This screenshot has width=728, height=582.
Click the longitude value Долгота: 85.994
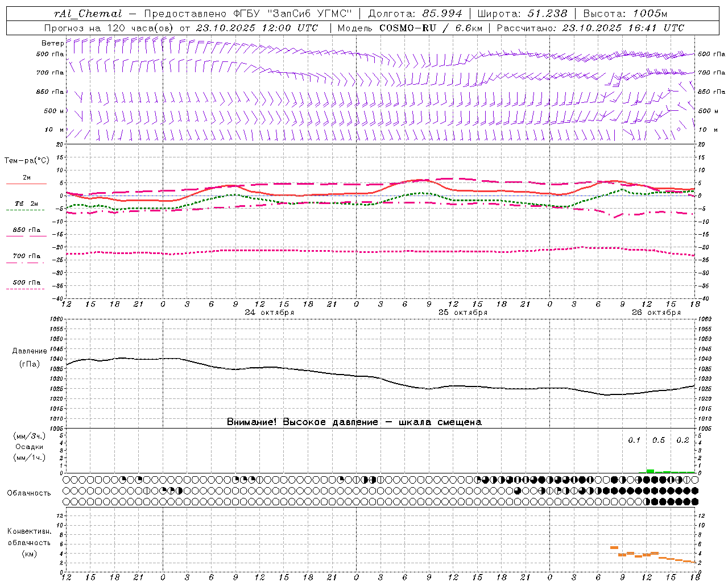coord(415,14)
